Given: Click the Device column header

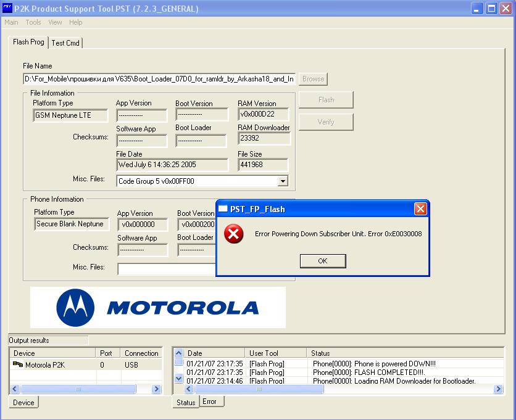Looking at the screenshot, I should pyautogui.click(x=52, y=353).
